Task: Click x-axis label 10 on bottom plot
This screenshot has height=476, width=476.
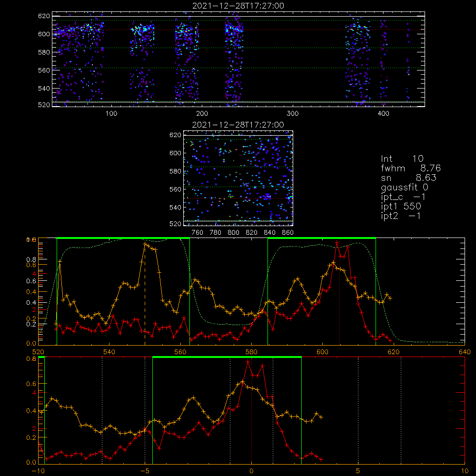Action: (465, 471)
